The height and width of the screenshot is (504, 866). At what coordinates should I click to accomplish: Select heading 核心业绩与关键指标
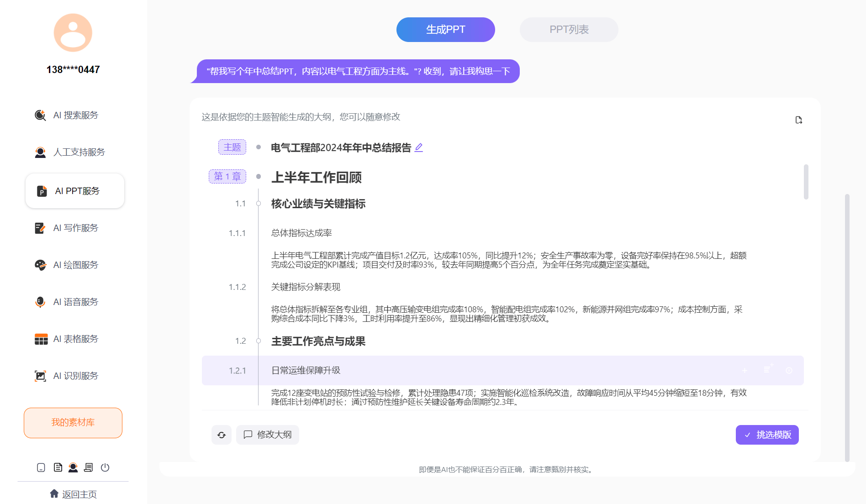click(x=318, y=204)
